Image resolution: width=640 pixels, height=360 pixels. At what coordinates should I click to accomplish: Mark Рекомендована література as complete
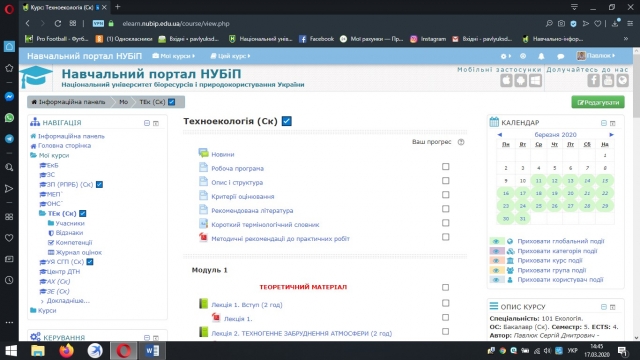(x=446, y=209)
